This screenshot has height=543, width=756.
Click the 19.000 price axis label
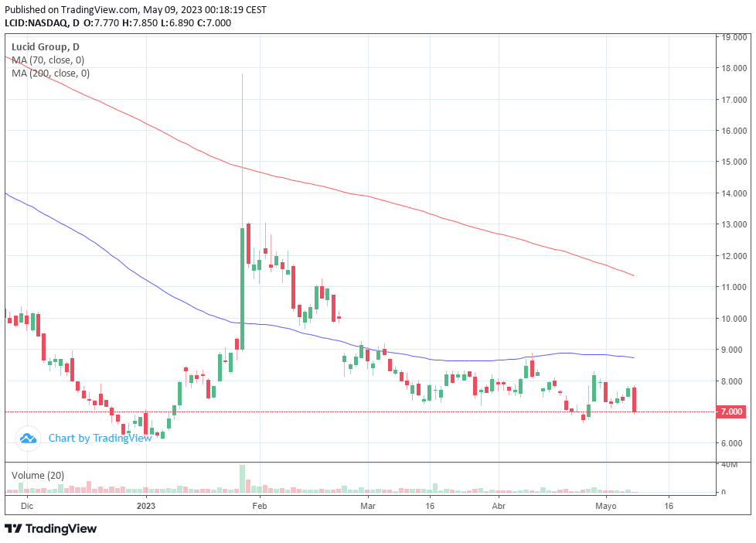(734, 36)
